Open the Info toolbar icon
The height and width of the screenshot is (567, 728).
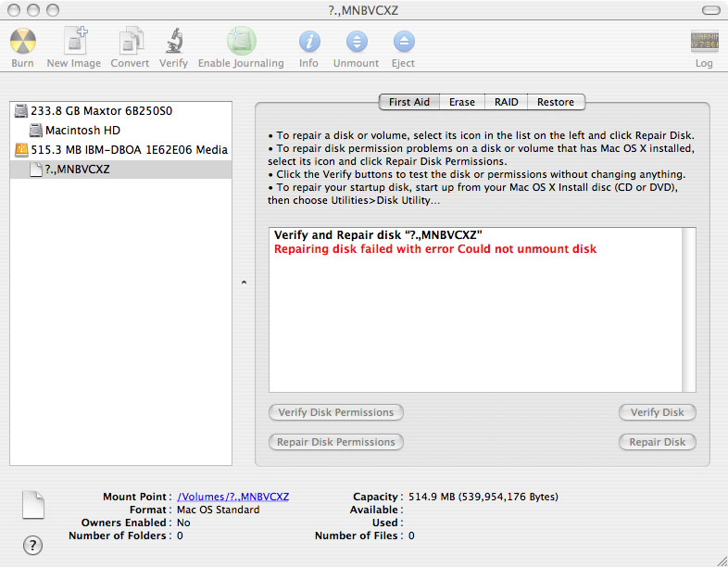tap(309, 42)
